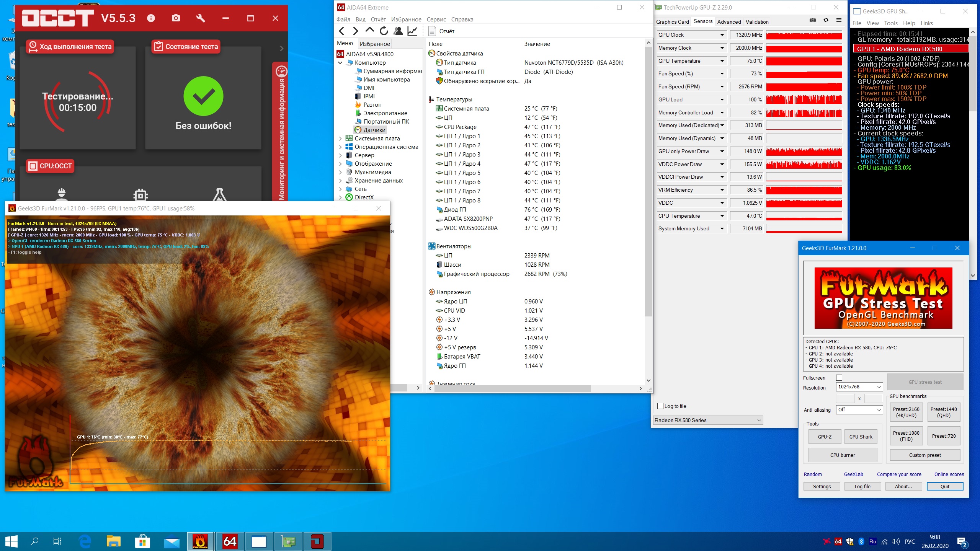Image resolution: width=980 pixels, height=551 pixels.
Task: Open FurMark Resolution dropdown
Action: (x=859, y=387)
